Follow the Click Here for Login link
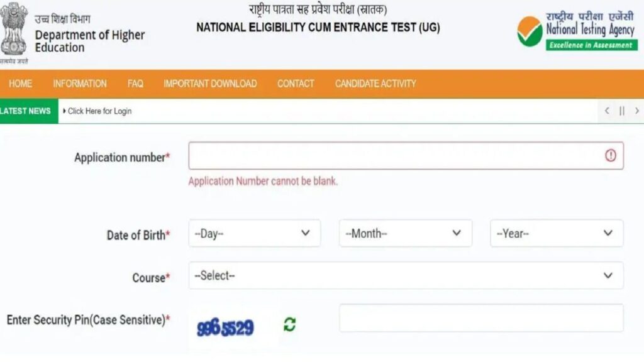The width and height of the screenshot is (644, 362). tap(99, 111)
